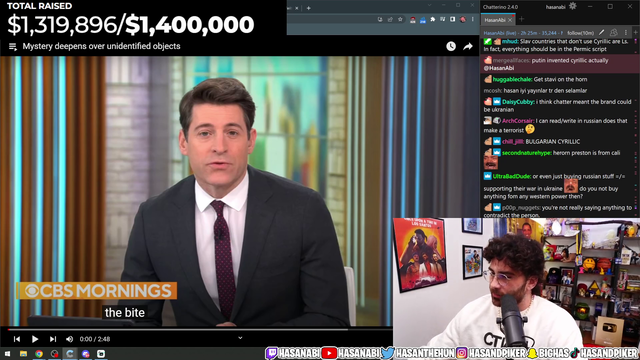Click the hasanabi account name in Chatterino

pyautogui.click(x=555, y=7)
